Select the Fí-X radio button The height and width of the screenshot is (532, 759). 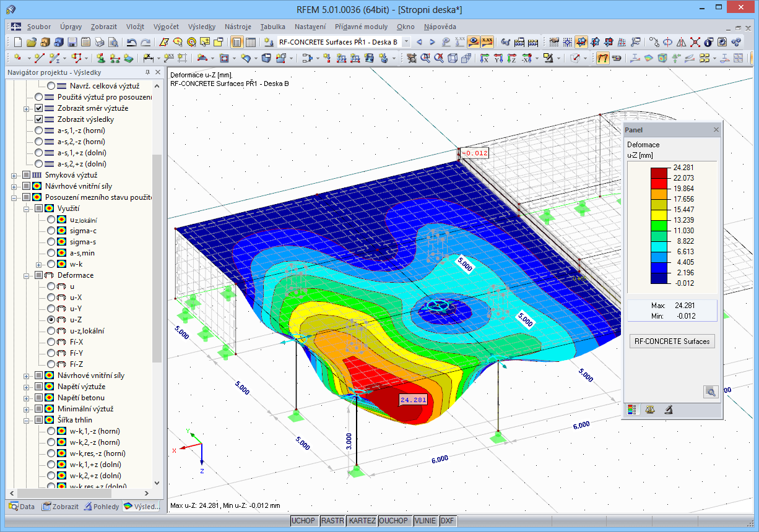[51, 342]
